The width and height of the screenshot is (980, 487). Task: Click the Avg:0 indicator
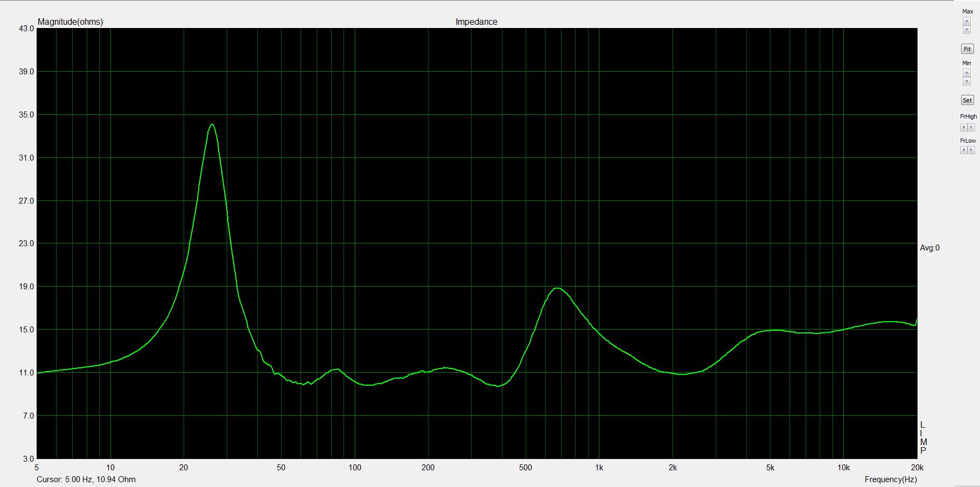point(929,248)
